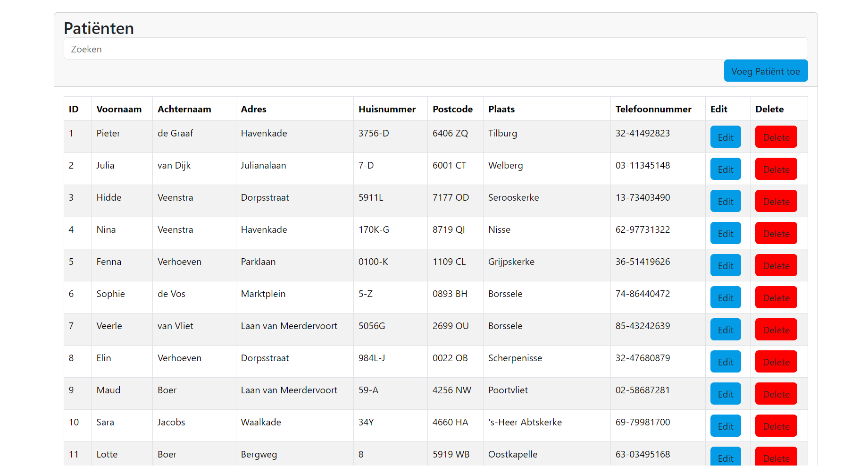
Task: Delete Elin Verhoeven from the table
Action: (776, 362)
